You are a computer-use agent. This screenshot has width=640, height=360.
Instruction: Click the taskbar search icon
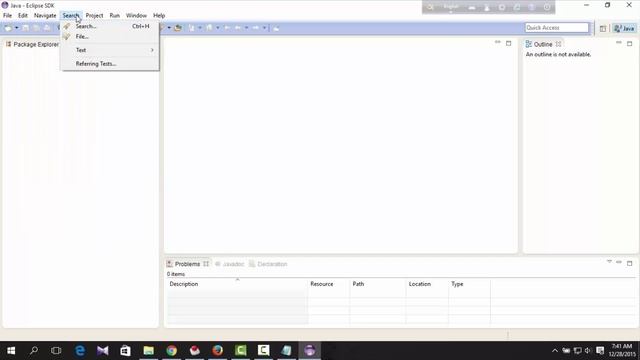click(34, 351)
